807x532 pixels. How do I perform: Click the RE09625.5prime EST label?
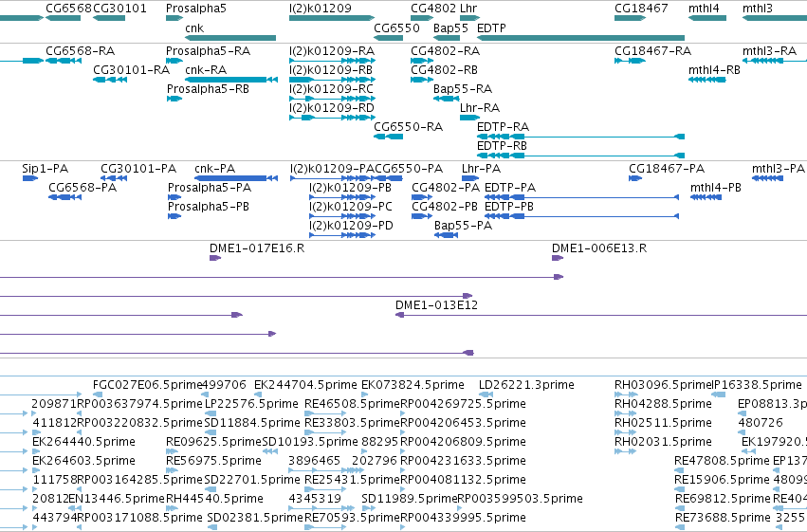click(x=213, y=442)
